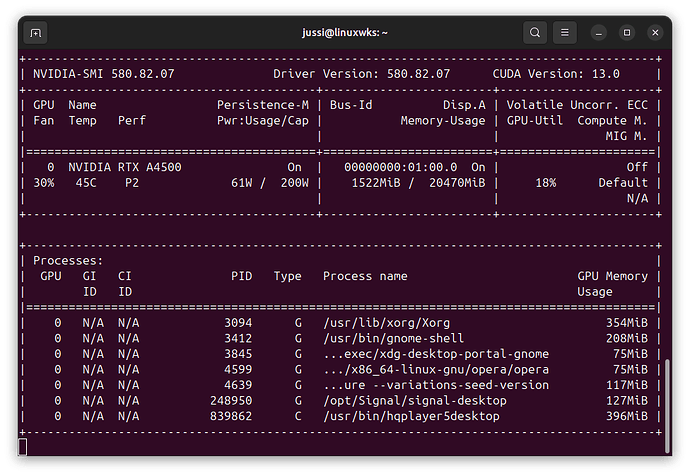Click the compute mode Default
This screenshot has width=690, height=475.
[x=623, y=183]
